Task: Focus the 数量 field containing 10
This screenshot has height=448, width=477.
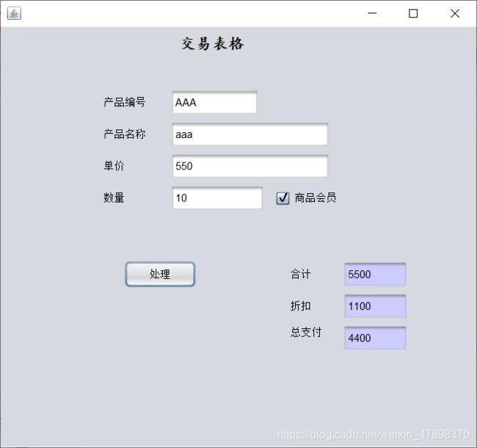Action: 217,198
